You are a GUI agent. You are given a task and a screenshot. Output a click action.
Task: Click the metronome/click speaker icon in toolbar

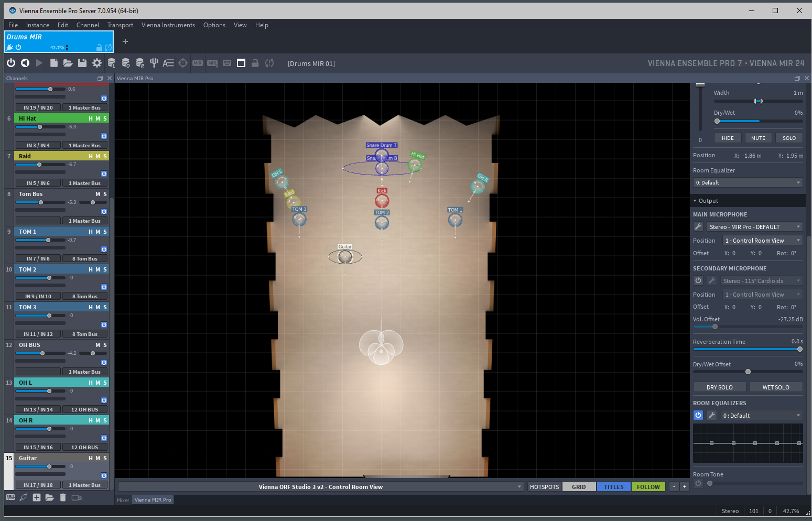tap(25, 63)
